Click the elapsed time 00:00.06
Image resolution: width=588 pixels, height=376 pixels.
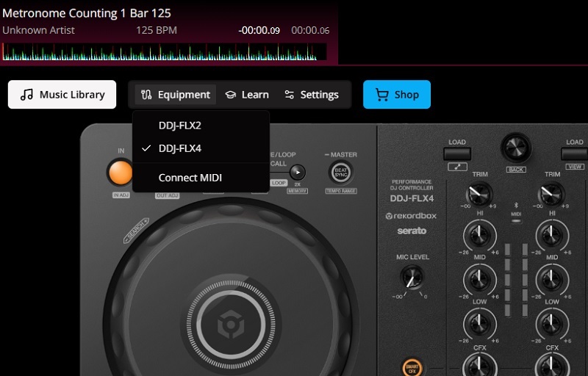[x=310, y=30]
